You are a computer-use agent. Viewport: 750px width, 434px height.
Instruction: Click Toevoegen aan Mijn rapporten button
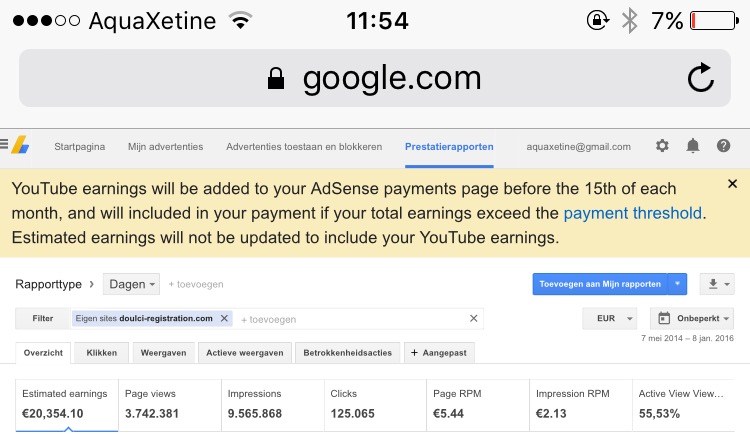click(x=600, y=284)
